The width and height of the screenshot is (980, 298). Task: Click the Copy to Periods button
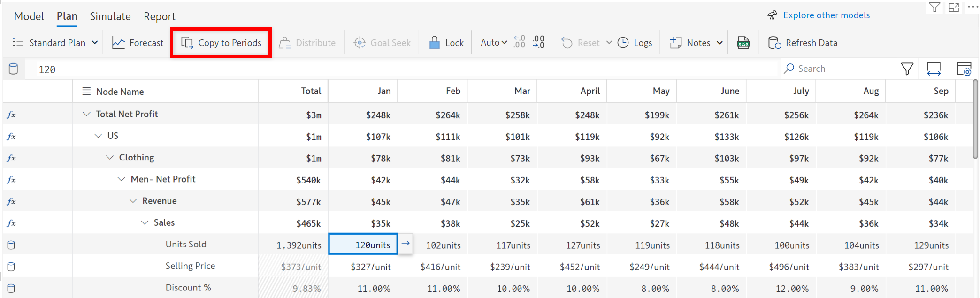click(221, 43)
